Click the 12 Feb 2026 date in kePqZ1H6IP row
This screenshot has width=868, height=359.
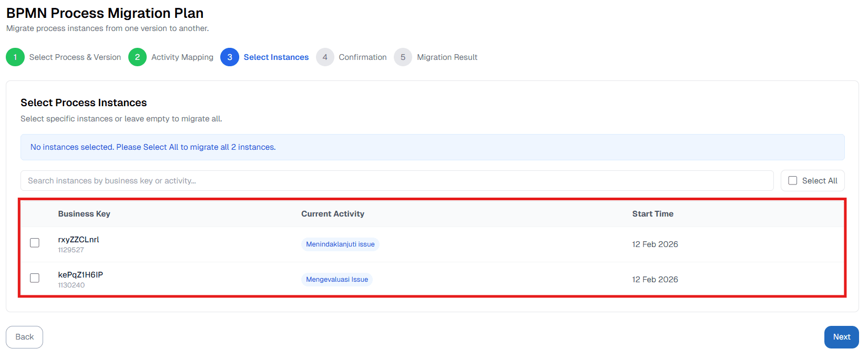point(655,280)
